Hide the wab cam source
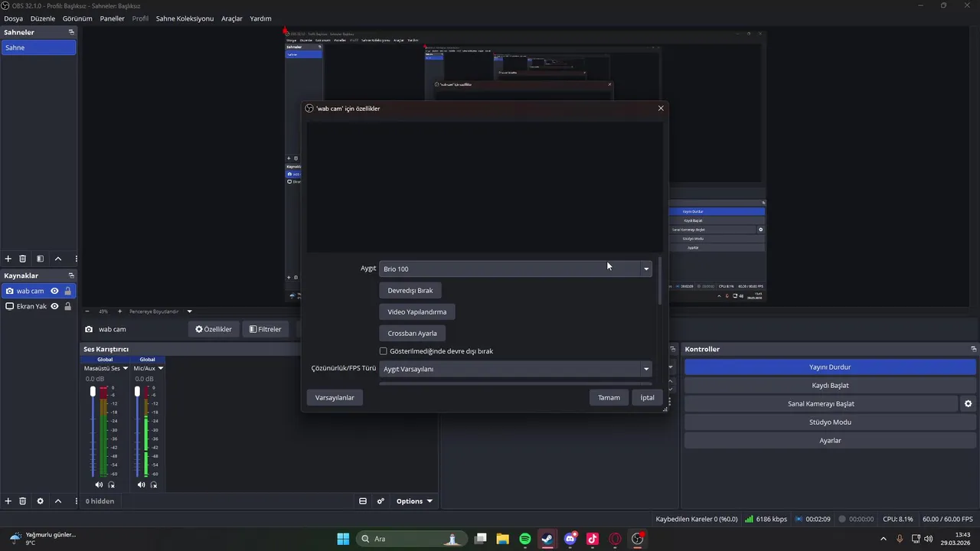This screenshot has height=551, width=980. tap(54, 291)
